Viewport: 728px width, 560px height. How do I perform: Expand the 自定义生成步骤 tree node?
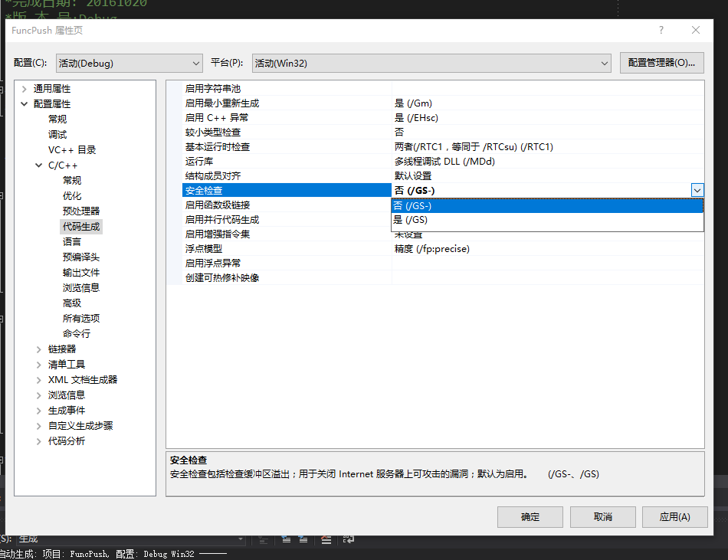point(39,425)
